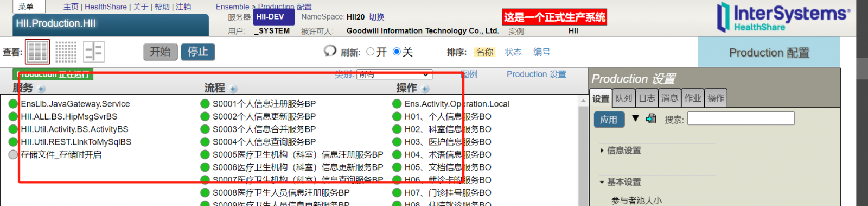This screenshot has width=868, height=206.
Task: Sort items by 状态
Action: click(x=513, y=52)
